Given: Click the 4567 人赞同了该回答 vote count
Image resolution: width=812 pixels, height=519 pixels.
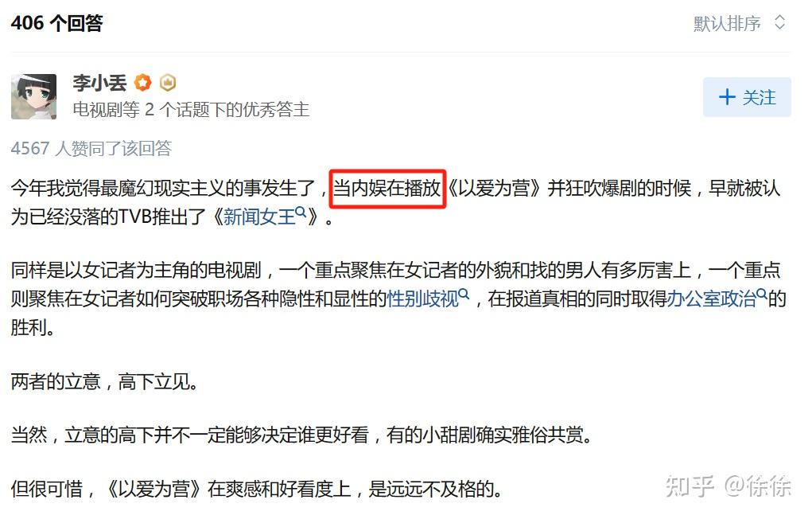Looking at the screenshot, I should click(x=91, y=149).
